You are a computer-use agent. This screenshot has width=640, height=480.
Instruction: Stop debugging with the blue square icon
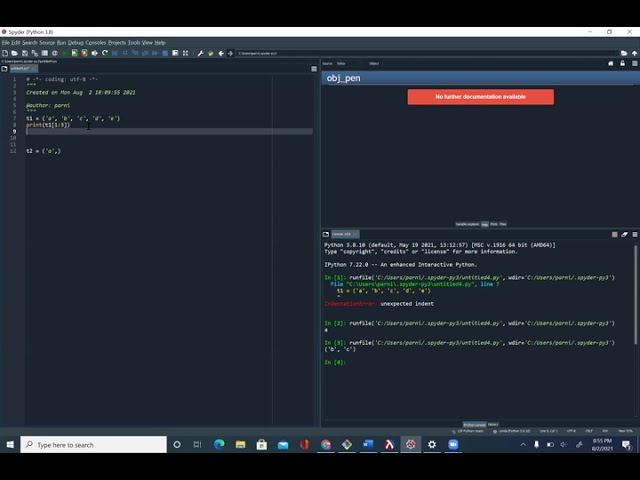tap(165, 53)
